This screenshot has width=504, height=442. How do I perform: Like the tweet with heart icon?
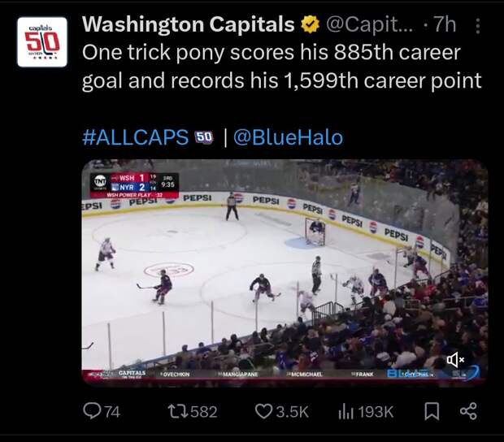263,411
